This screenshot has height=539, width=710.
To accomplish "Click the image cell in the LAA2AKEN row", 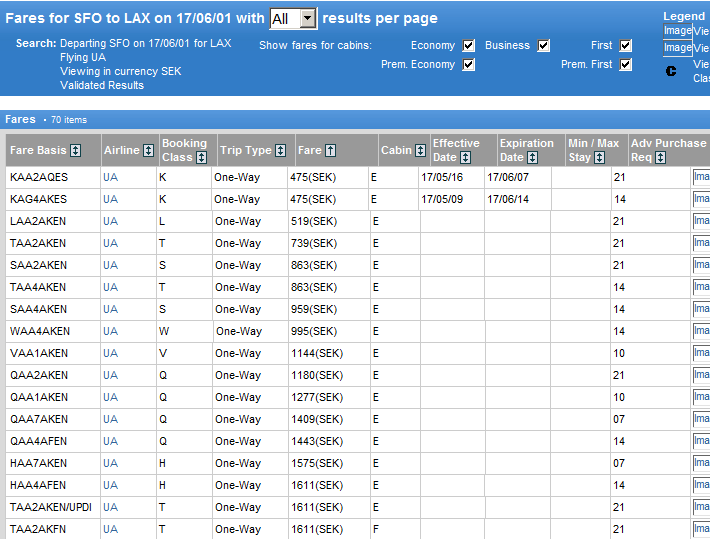I will click(700, 221).
